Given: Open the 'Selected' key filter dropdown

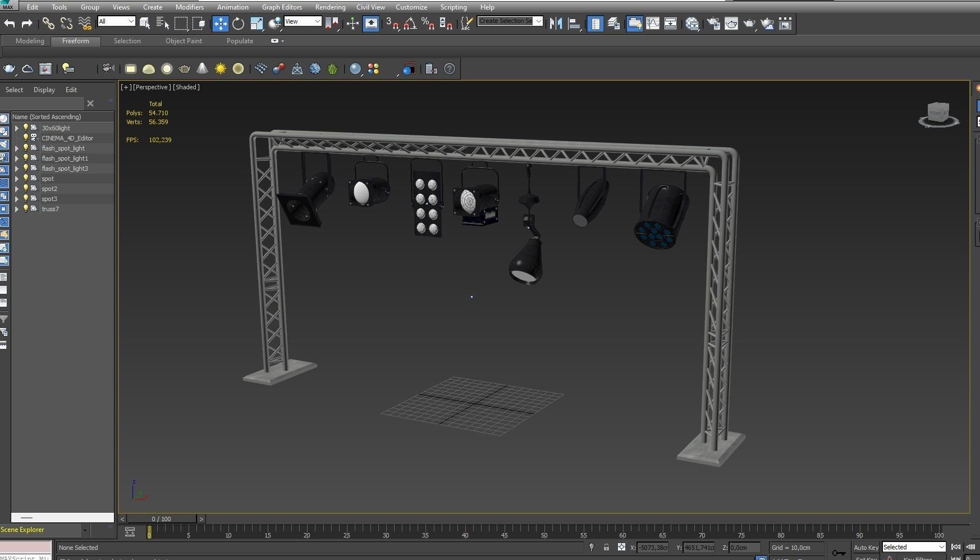Looking at the screenshot, I should click(914, 547).
